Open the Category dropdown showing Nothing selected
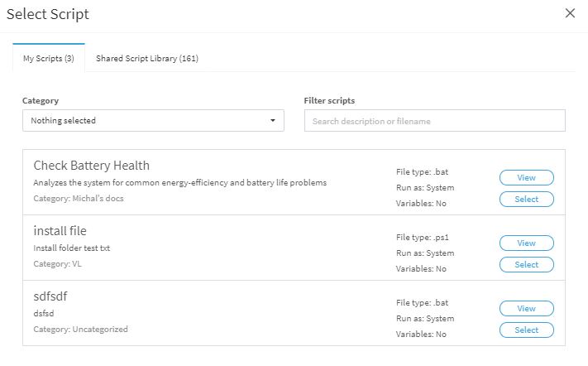The image size is (588, 366). 153,121
